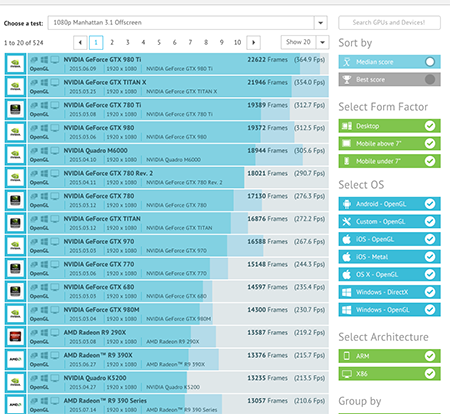Image resolution: width=450 pixels, height=414 pixels.
Task: Click the wrench icon on Custom - OpenGL
Action: tap(347, 221)
